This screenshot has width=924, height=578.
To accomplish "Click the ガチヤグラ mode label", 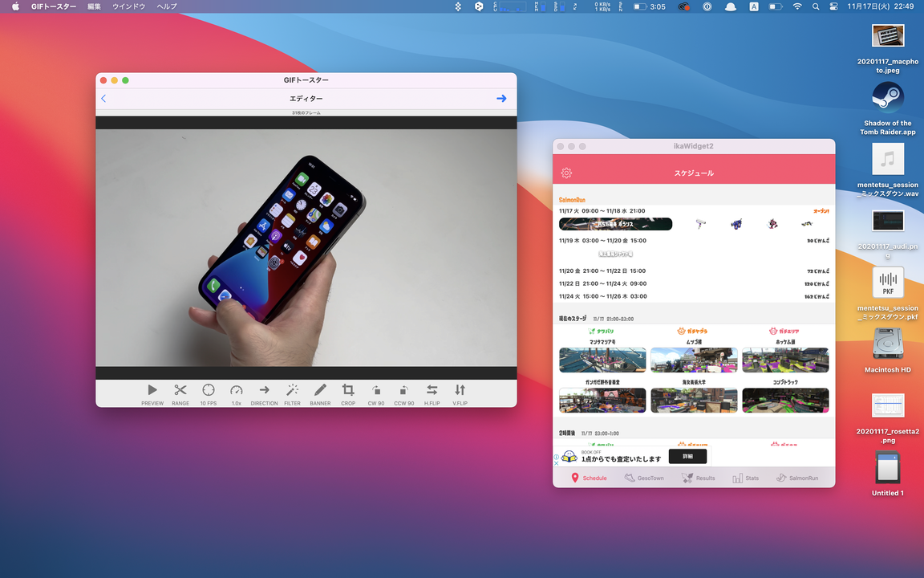I will (x=692, y=331).
